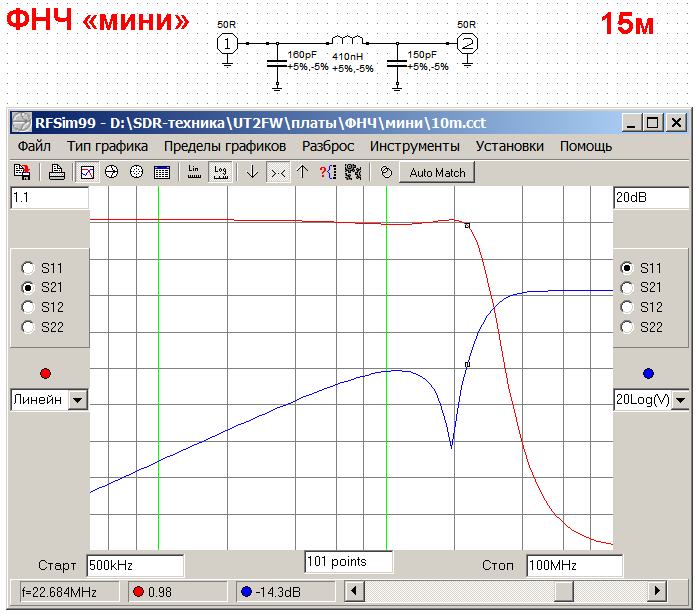The height and width of the screenshot is (613, 696).
Task: Minimize the RFSim99 window
Action: point(632,123)
